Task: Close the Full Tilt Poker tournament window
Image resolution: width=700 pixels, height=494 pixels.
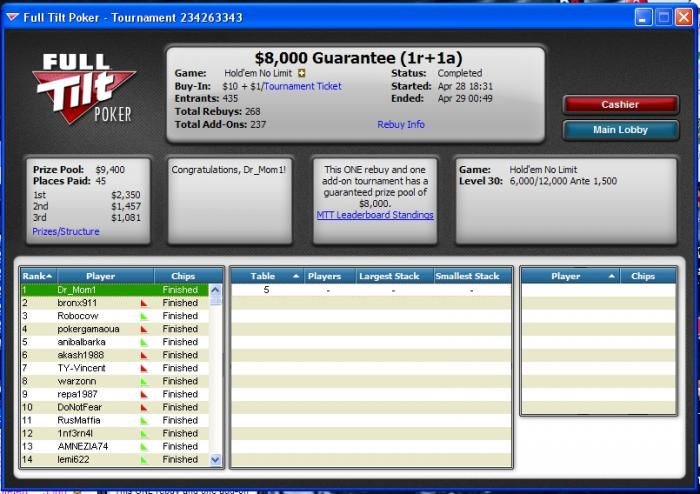Action: tap(683, 18)
